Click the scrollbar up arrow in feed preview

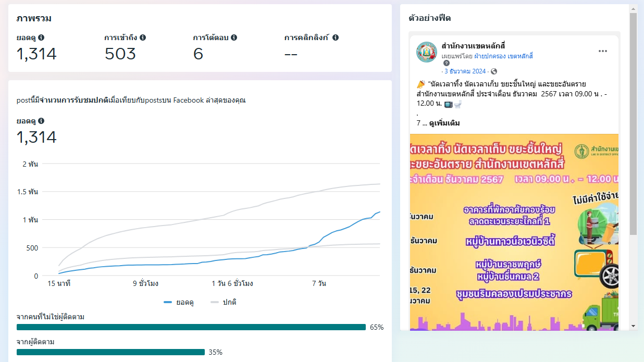[x=634, y=9]
